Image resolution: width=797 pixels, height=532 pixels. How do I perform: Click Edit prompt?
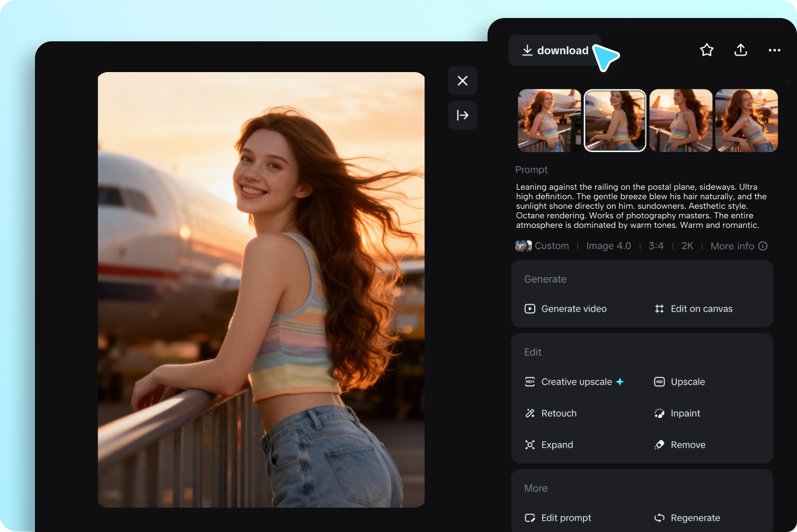[558, 518]
